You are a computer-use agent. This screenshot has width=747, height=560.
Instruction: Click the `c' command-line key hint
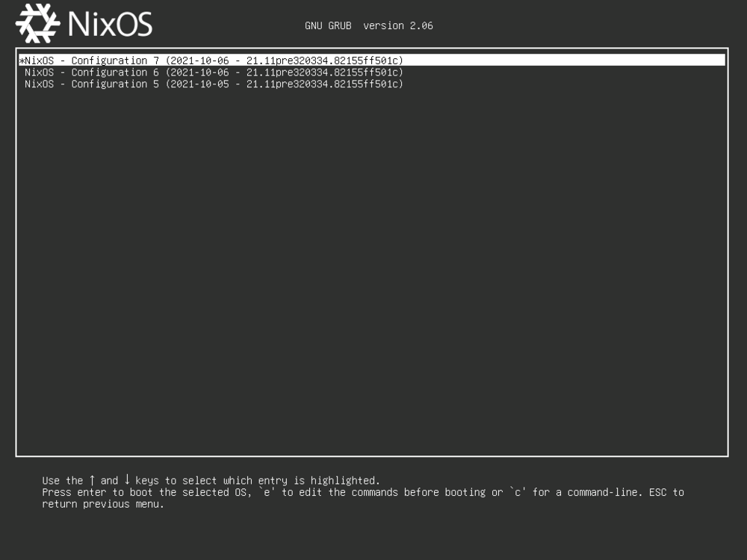coord(518,492)
